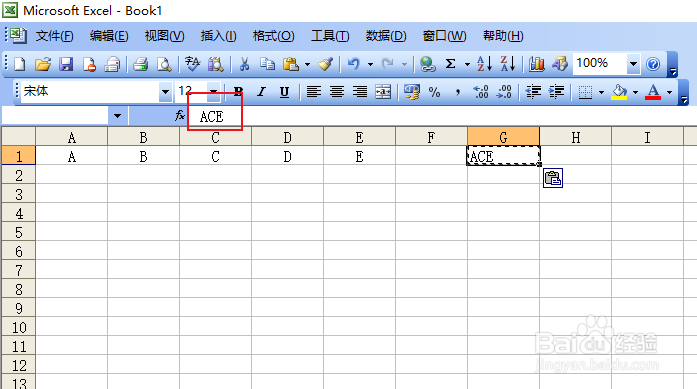
Task: Center align text
Action: [336, 92]
